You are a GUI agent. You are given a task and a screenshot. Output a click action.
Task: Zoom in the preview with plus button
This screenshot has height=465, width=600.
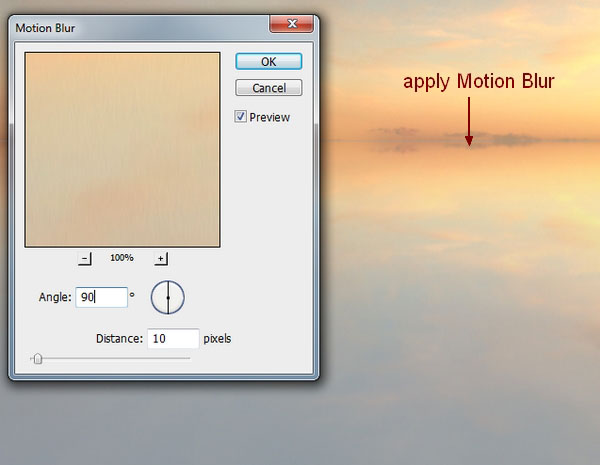pyautogui.click(x=160, y=258)
